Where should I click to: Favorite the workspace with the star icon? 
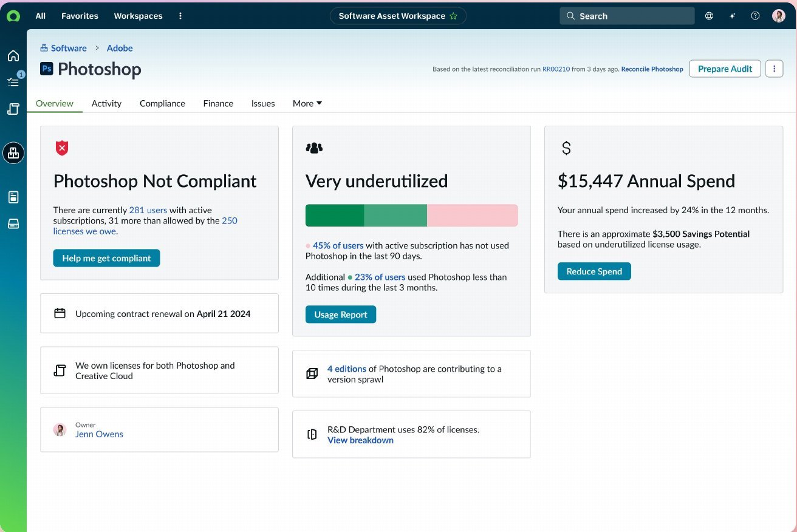453,16
